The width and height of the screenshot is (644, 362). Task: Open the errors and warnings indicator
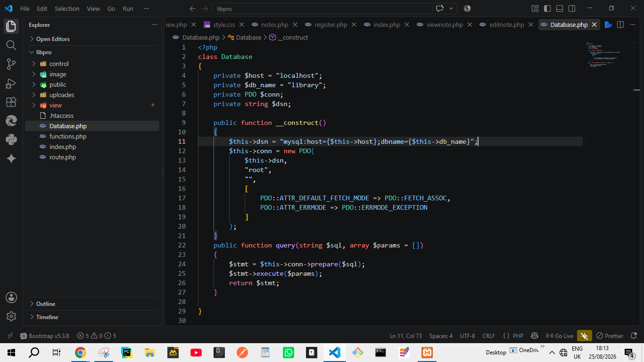97,336
